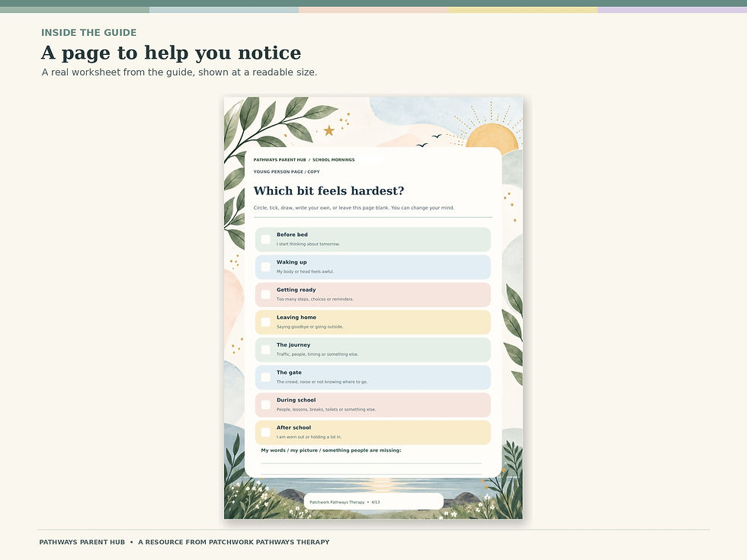Viewport: 747px width, 560px height.
Task: Click the "The journey" option title
Action: point(293,345)
